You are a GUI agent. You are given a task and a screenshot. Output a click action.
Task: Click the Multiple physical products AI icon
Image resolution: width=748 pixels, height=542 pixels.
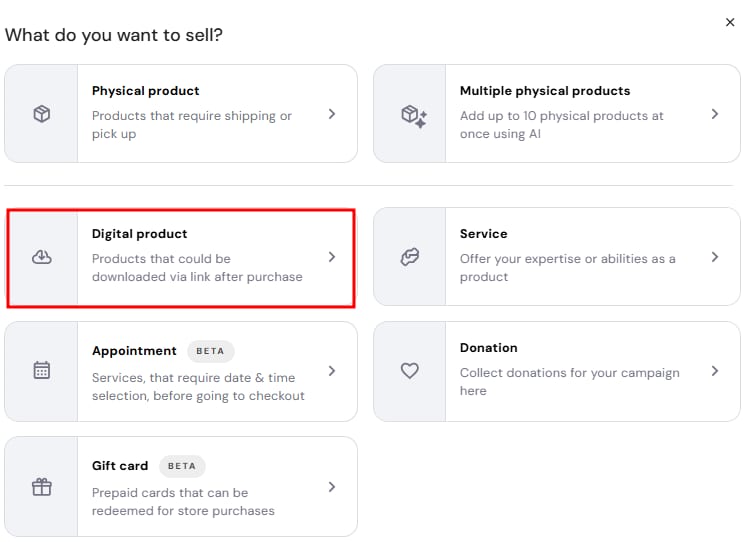coord(414,116)
